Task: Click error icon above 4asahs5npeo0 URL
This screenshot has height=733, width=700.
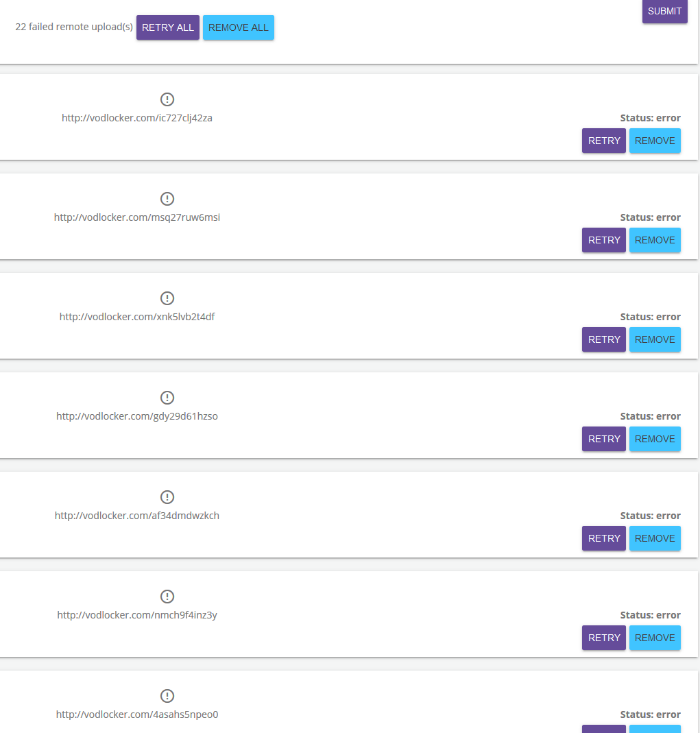Action: [167, 695]
